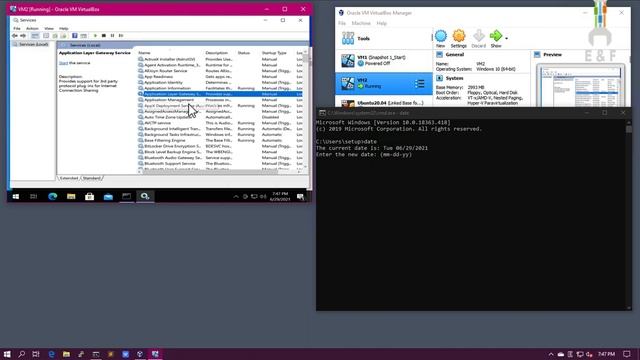Select the VM2 Running machine entry
The width and height of the screenshot is (640, 360).
pyautogui.click(x=384, y=83)
